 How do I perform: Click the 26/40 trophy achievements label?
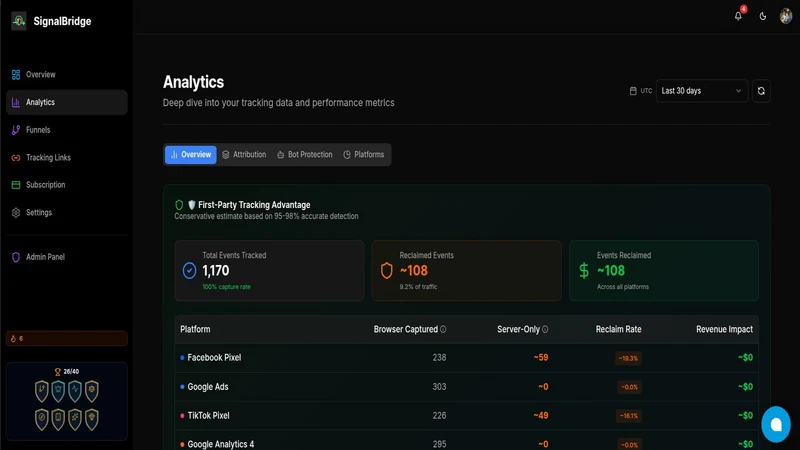[67, 371]
